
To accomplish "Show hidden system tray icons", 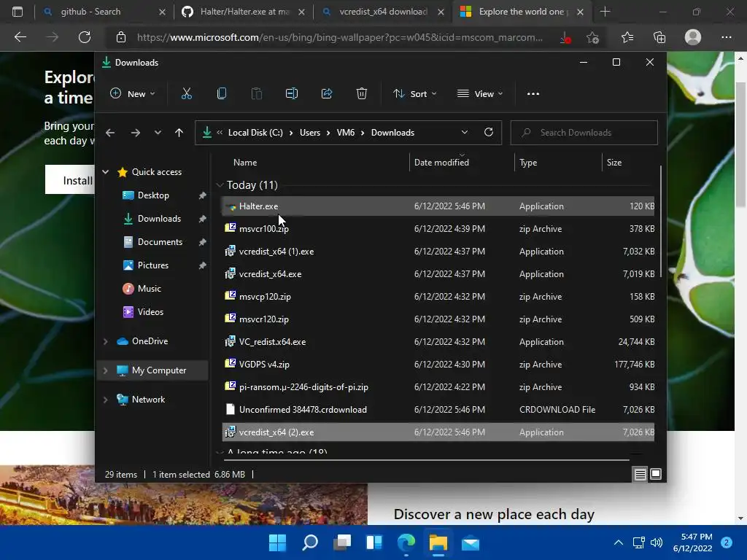I will [619, 542].
